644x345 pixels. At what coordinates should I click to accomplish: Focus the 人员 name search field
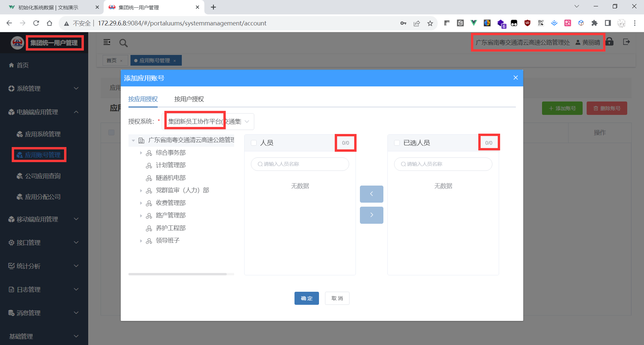click(x=300, y=164)
